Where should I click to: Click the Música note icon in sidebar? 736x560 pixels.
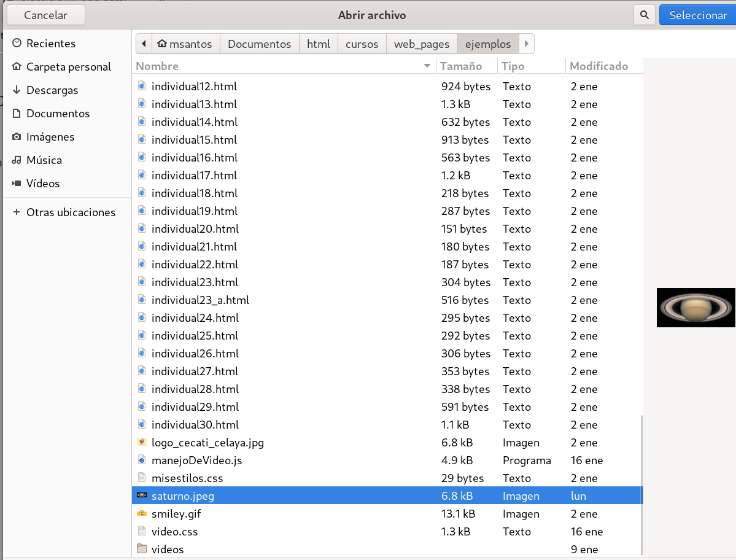[17, 160]
